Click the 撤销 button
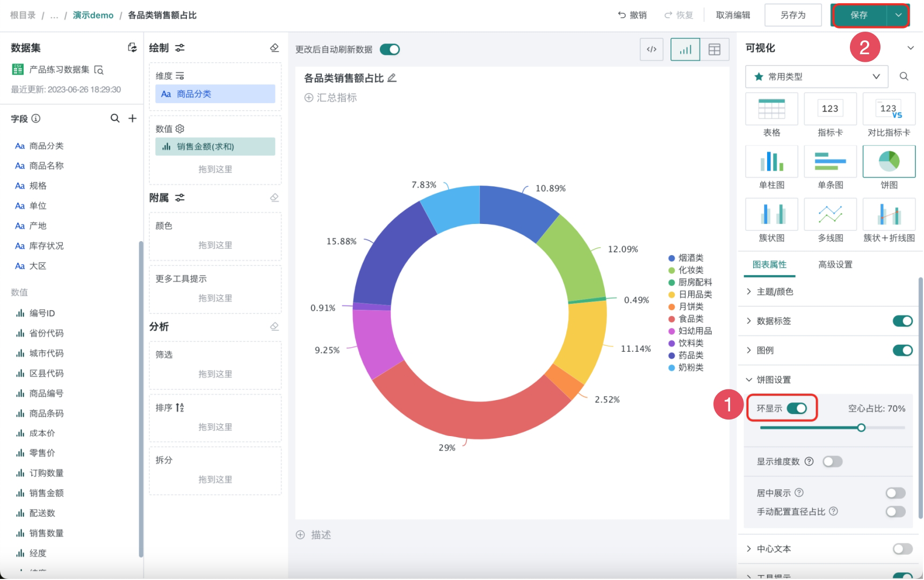Viewport: 924px width, 580px height. pyautogui.click(x=632, y=15)
